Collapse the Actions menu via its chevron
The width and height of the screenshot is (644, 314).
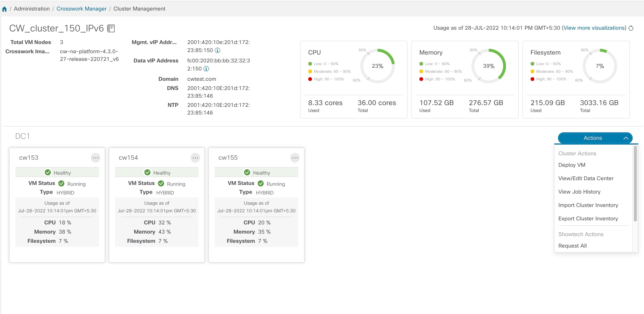(626, 138)
